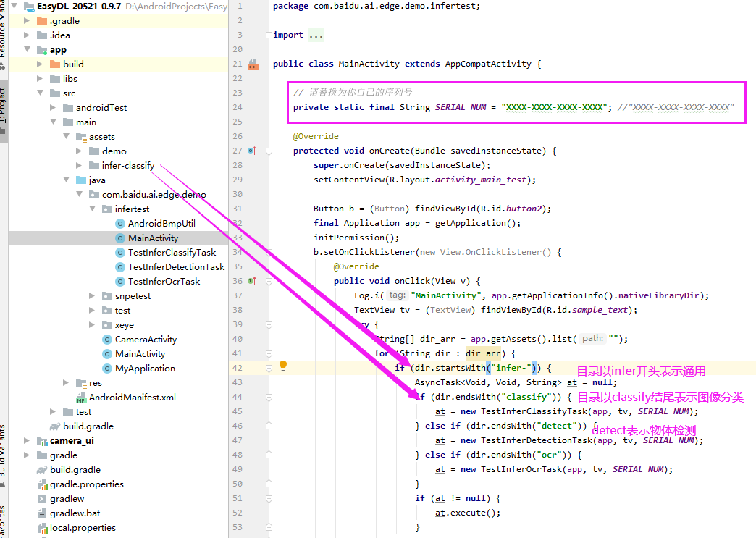The image size is (756, 538).
Task: Open MainActivity under com.baidu.ai.edge.demo
Action: (140, 354)
